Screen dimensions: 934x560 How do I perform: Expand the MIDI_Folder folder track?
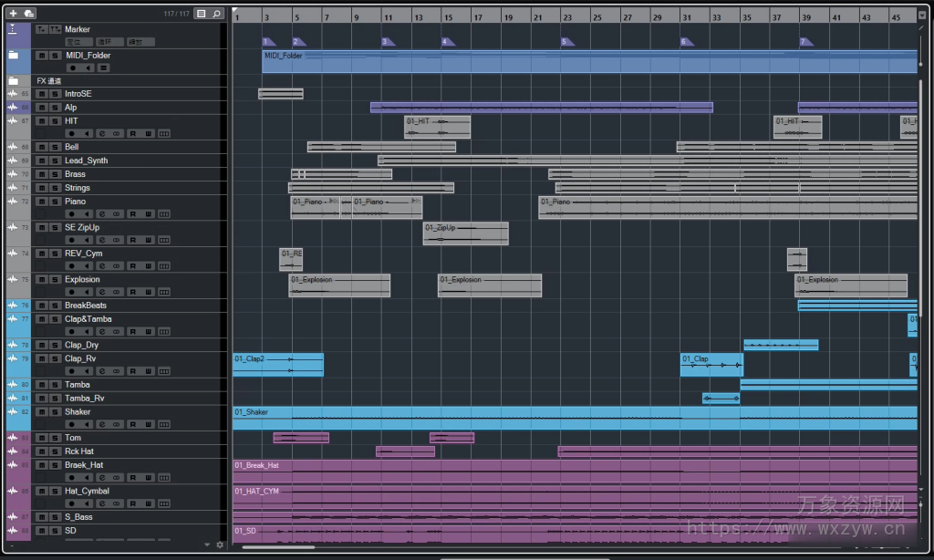tap(13, 56)
